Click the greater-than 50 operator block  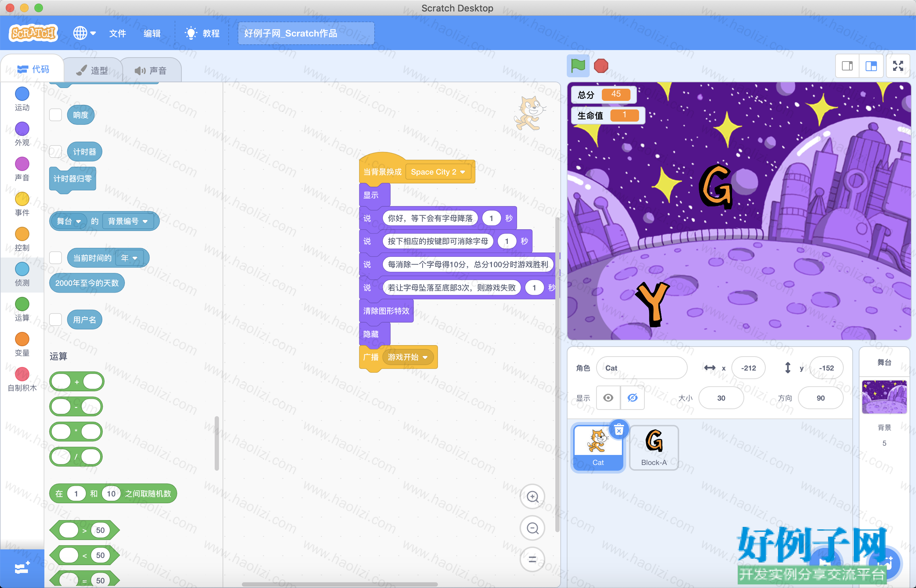pyautogui.click(x=84, y=530)
